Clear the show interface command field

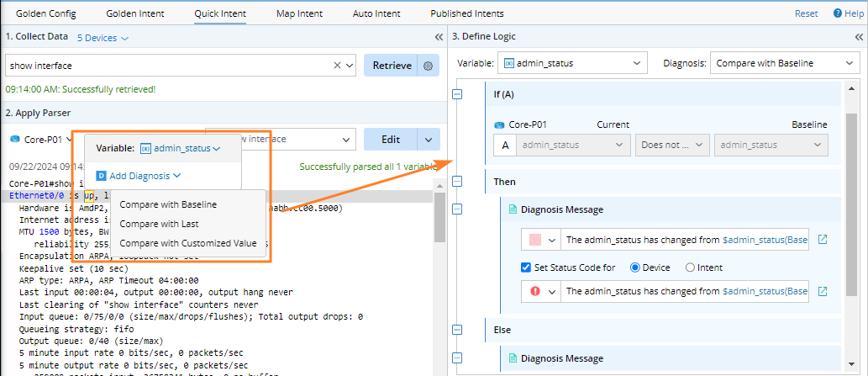pos(337,66)
